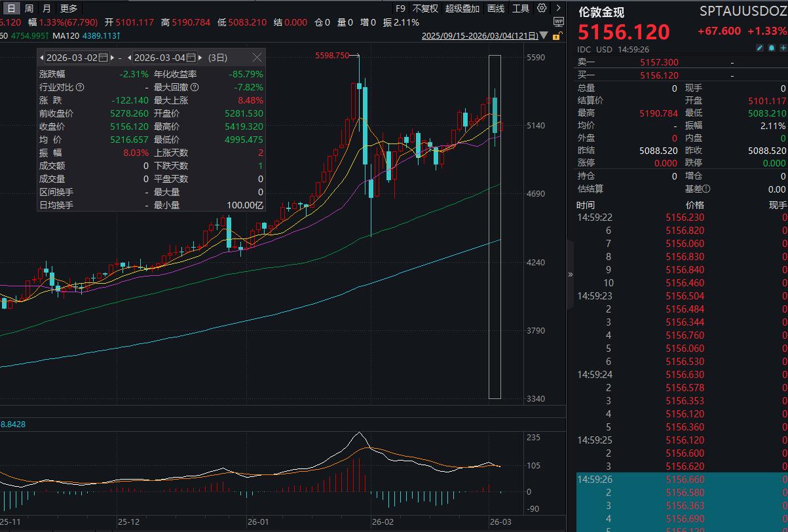
Task: Expand the date range dropdown triangle
Action: [543, 37]
